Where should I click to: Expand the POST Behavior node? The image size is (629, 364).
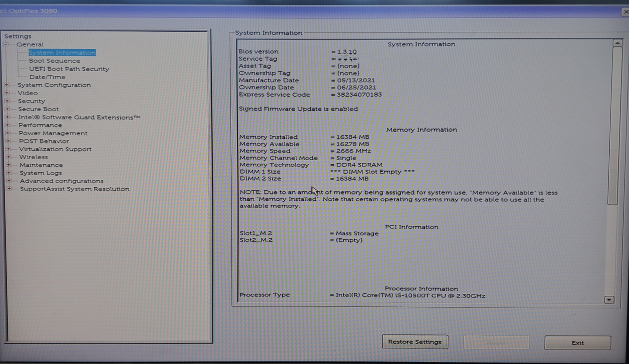click(8, 141)
